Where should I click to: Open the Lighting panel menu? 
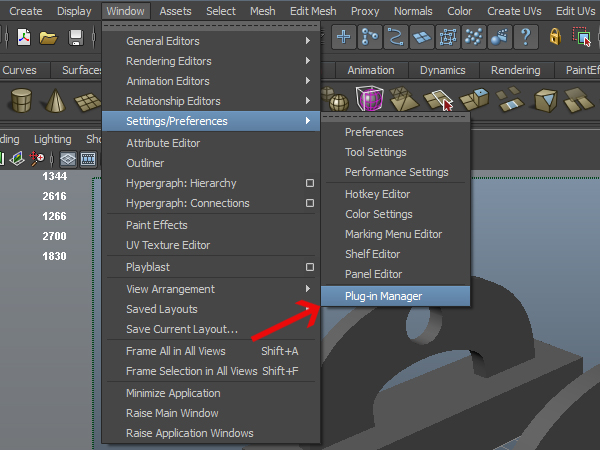[53, 139]
